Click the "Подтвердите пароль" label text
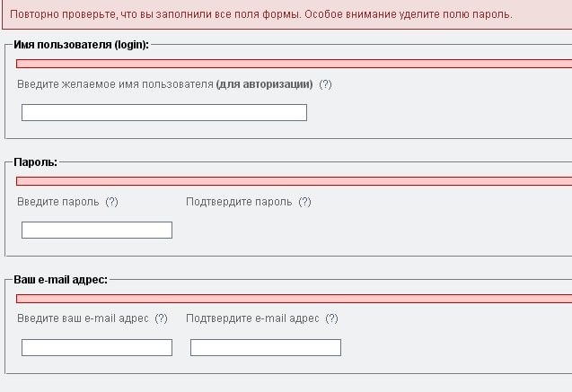This screenshot has width=572, height=392. coord(239,202)
